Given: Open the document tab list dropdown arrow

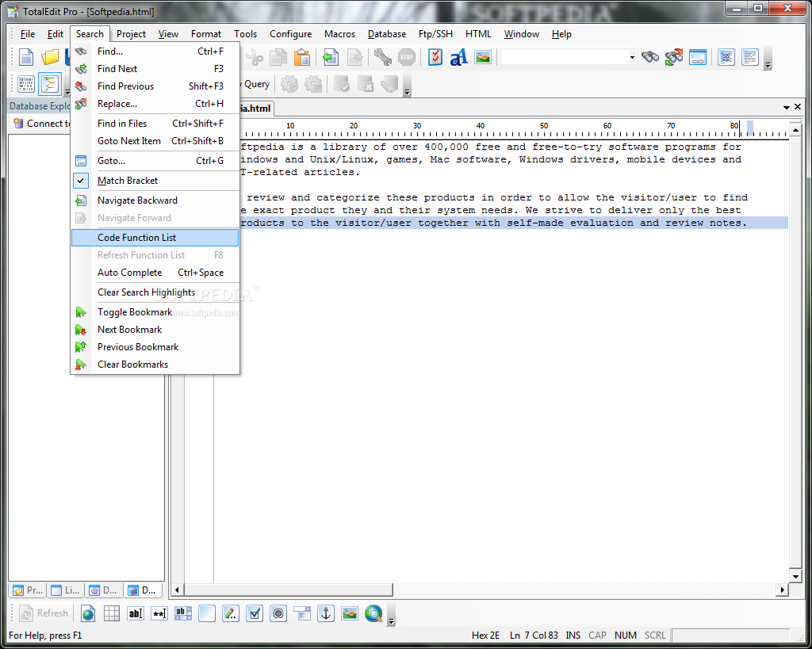Looking at the screenshot, I should [786, 107].
